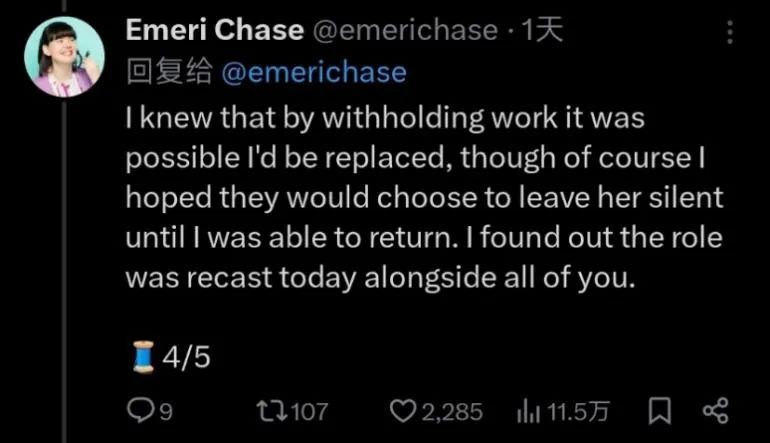Viewport: 770px width, 443px height.
Task: Click the @emerichase handle beside the name
Action: click(404, 31)
